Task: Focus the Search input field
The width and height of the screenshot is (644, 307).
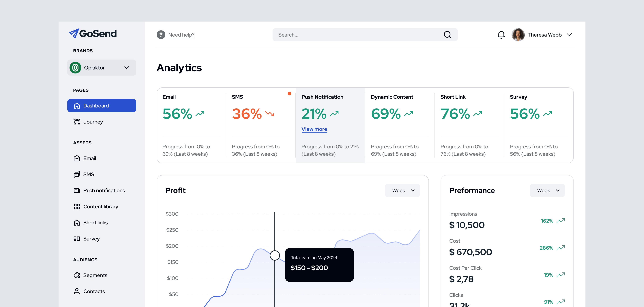Action: tap(365, 35)
